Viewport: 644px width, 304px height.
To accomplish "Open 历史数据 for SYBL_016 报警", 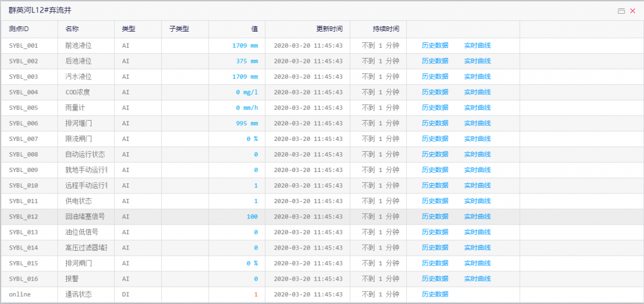I will [x=435, y=279].
